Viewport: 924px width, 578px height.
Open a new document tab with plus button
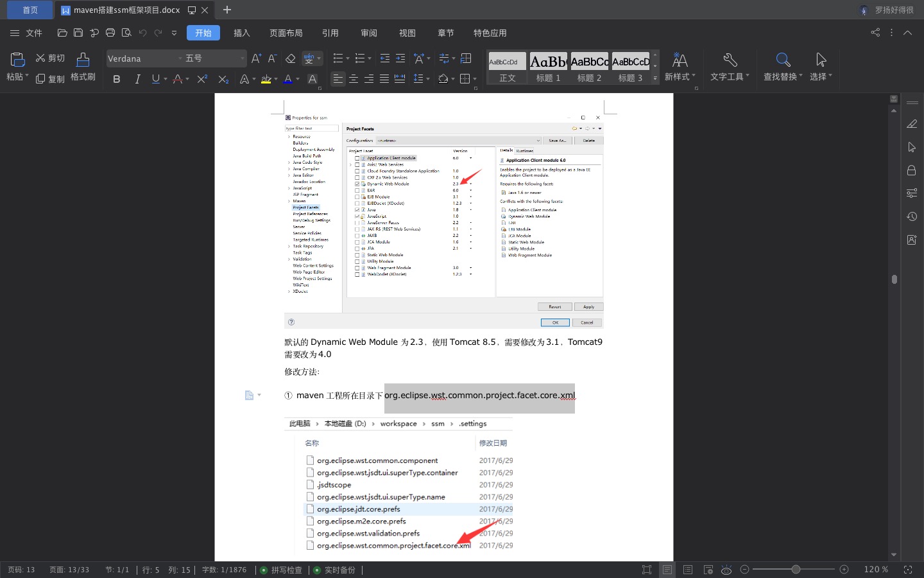click(x=227, y=10)
